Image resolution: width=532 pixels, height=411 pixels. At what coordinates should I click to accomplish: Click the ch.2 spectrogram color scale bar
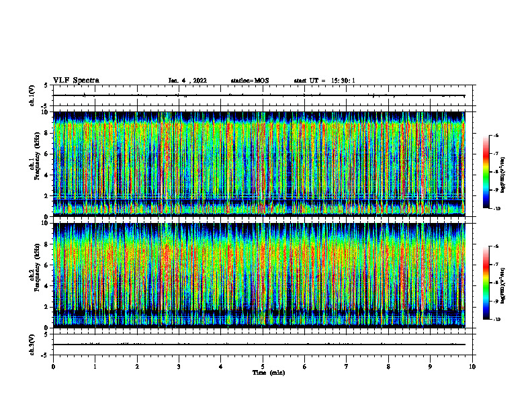click(486, 283)
